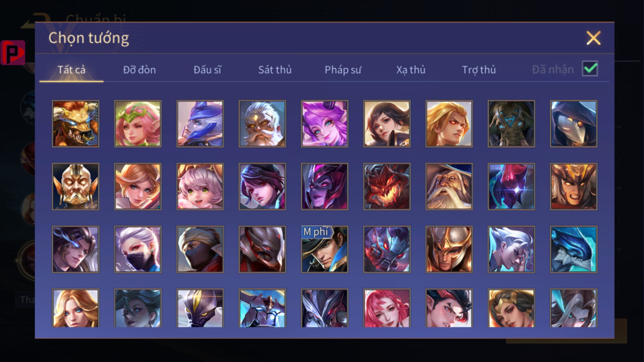Select the golden-helmet gladiator hero
The width and height of the screenshot is (644, 362).
[x=449, y=249]
